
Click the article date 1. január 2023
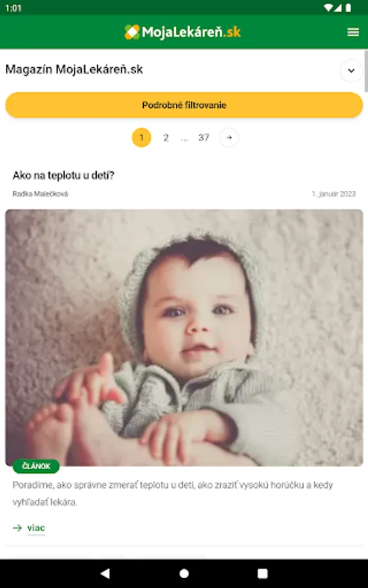coord(333,194)
